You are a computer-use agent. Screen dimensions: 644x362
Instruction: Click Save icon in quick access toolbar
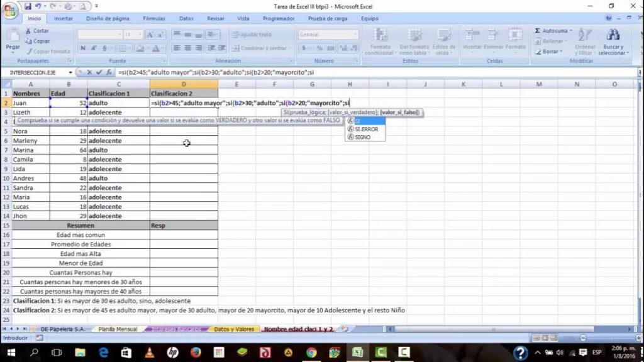(x=27, y=6)
